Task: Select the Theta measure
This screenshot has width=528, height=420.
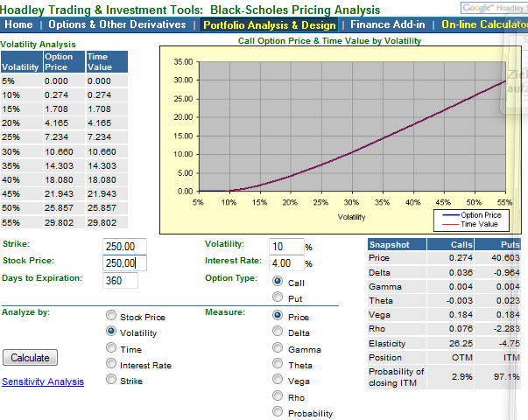Action: pos(278,363)
